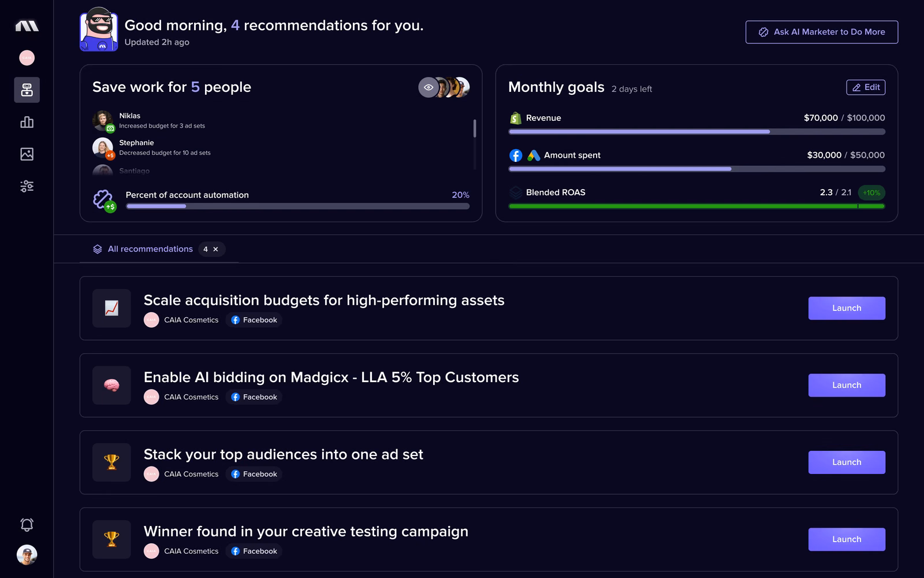This screenshot has width=924, height=578.
Task: Toggle the eye visibility icon in Save work card
Action: point(429,87)
